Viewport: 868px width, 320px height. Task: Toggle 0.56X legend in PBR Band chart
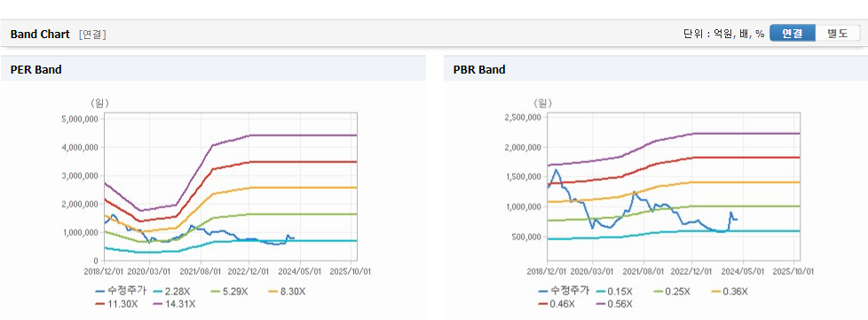614,303
